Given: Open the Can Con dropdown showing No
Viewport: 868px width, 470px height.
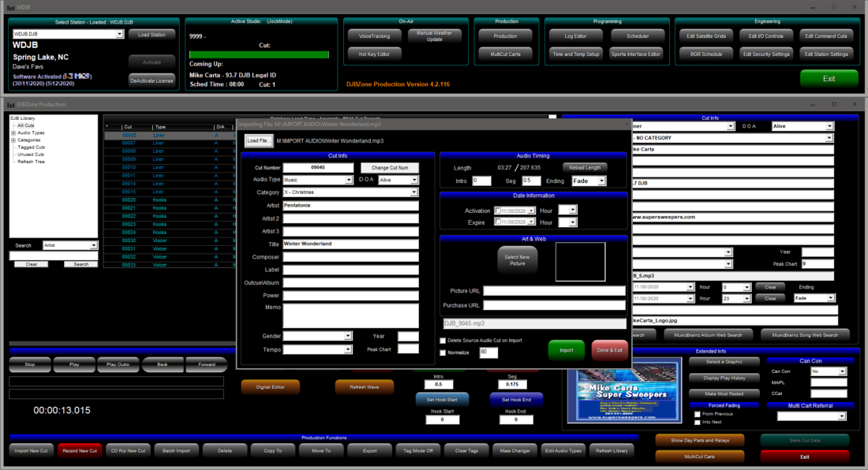Looking at the screenshot, I should pyautogui.click(x=842, y=371).
